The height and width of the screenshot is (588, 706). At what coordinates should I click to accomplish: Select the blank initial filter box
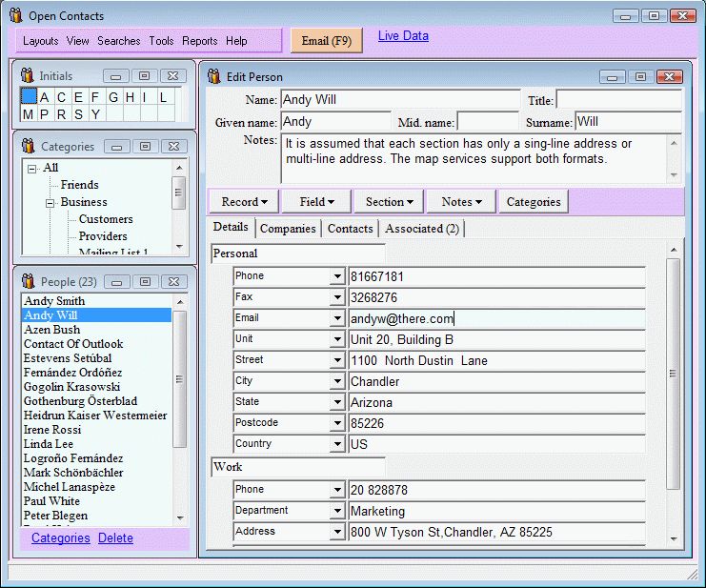tap(29, 96)
